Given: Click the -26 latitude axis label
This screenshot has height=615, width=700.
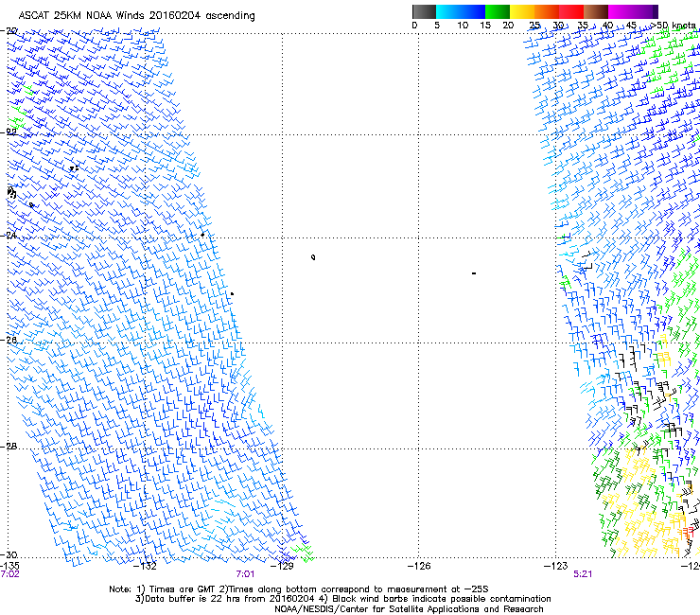Looking at the screenshot, I should coord(9,341).
